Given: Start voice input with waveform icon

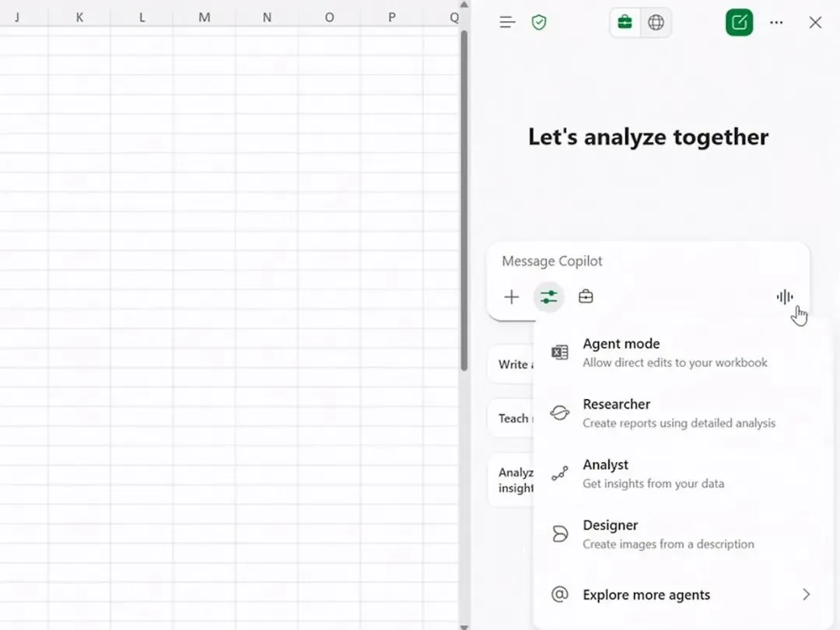Looking at the screenshot, I should pos(785,297).
